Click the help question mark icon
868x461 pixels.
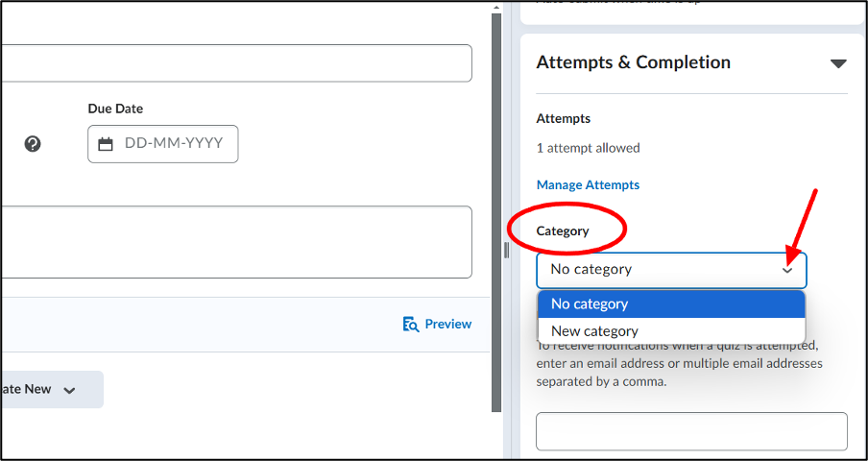tap(33, 144)
